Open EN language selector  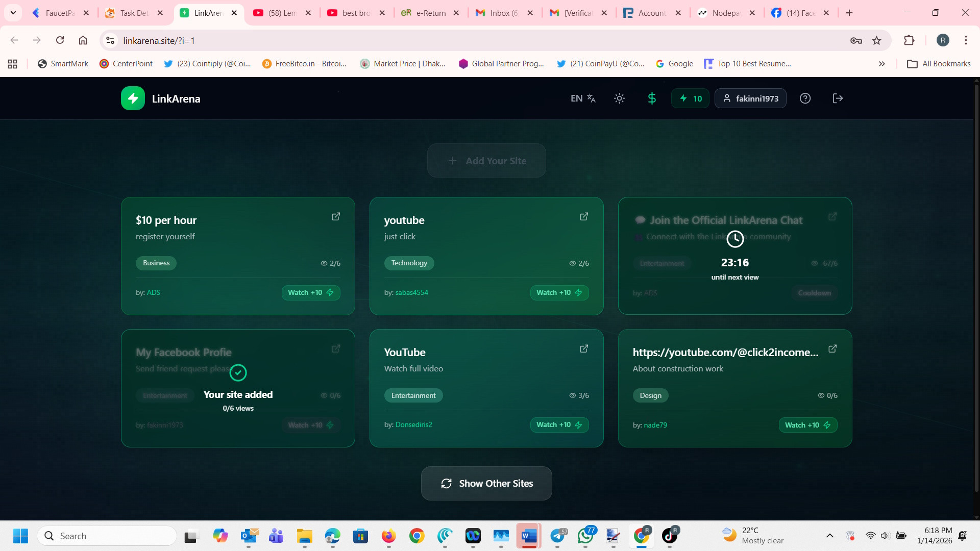583,98
